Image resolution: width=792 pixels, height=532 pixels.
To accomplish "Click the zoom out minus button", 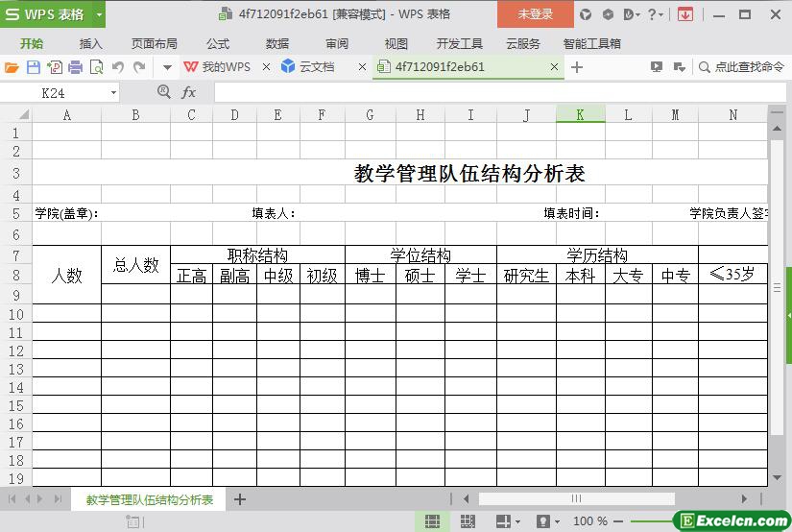I will coord(618,520).
